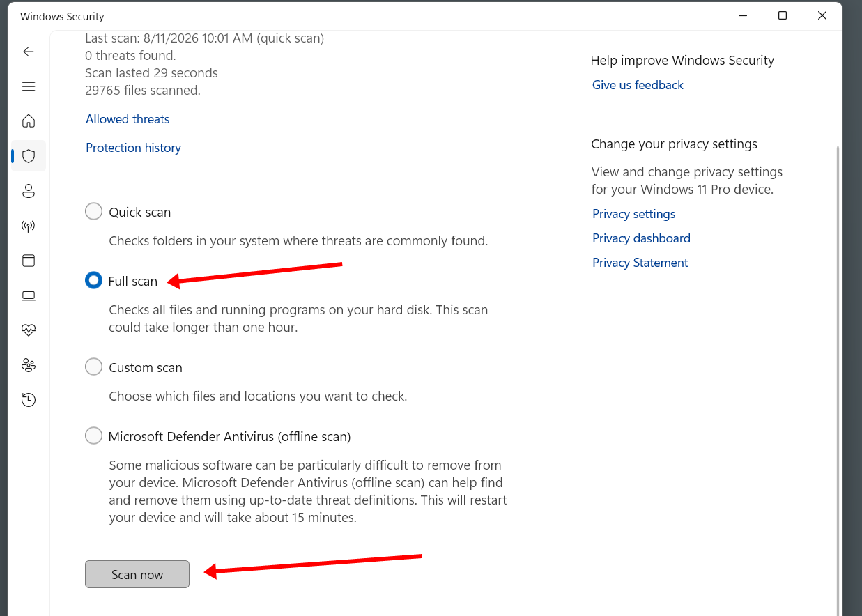Viewport: 862px width, 616px height.
Task: Go back using the back arrow
Action: tap(29, 52)
